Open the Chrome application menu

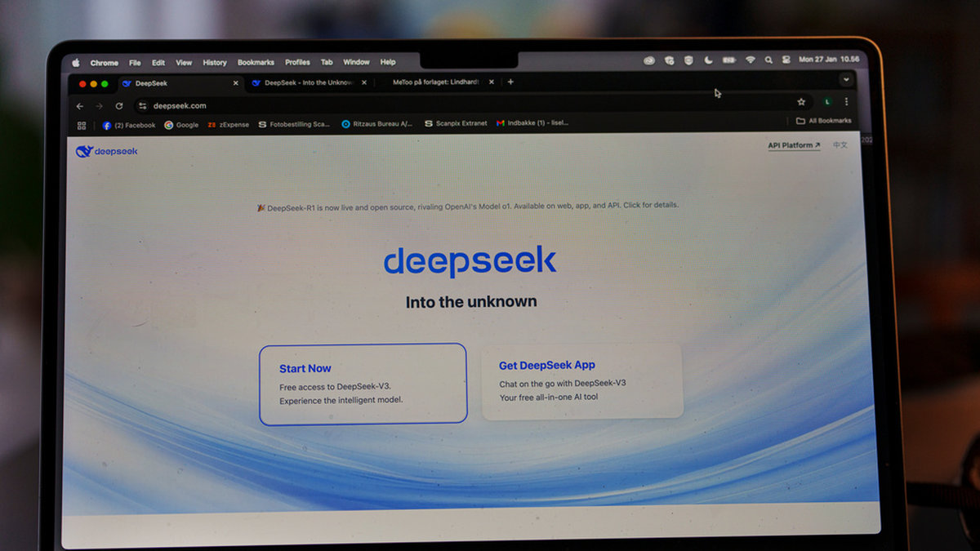coord(105,63)
